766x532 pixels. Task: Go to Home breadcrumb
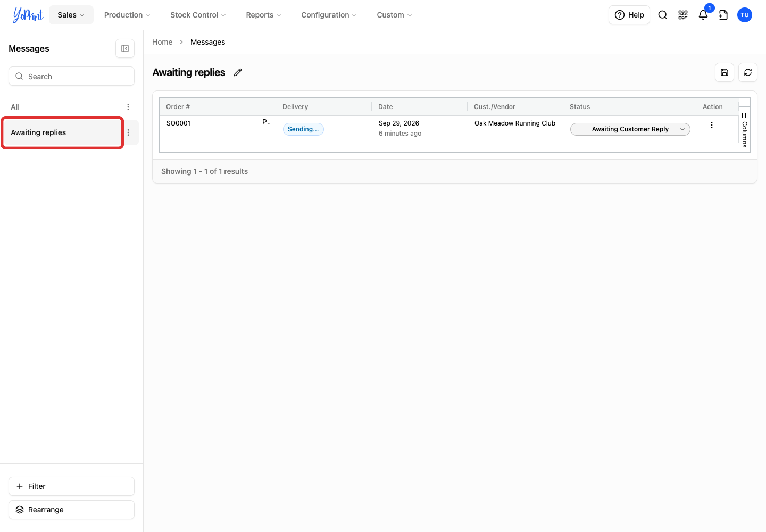pos(162,42)
